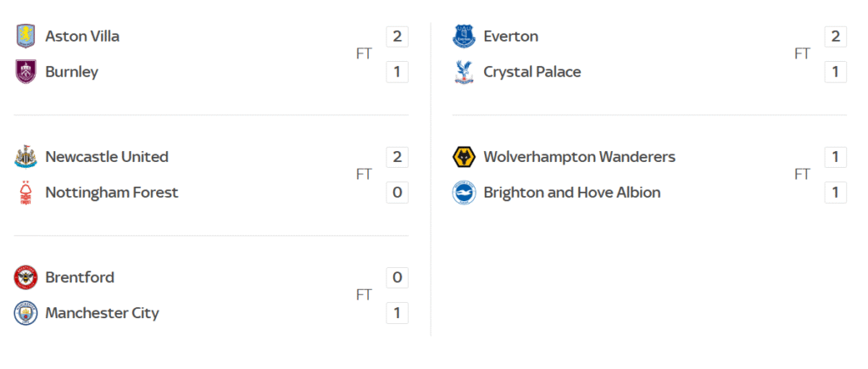
Task: Click the Wolverhampton Wanderers wolf crest
Action: [x=465, y=157]
